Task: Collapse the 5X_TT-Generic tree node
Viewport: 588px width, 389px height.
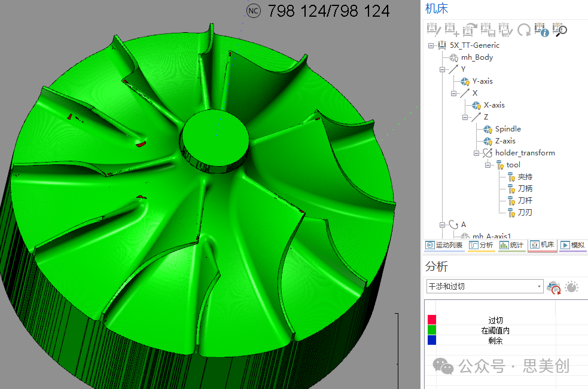Action: (x=431, y=46)
